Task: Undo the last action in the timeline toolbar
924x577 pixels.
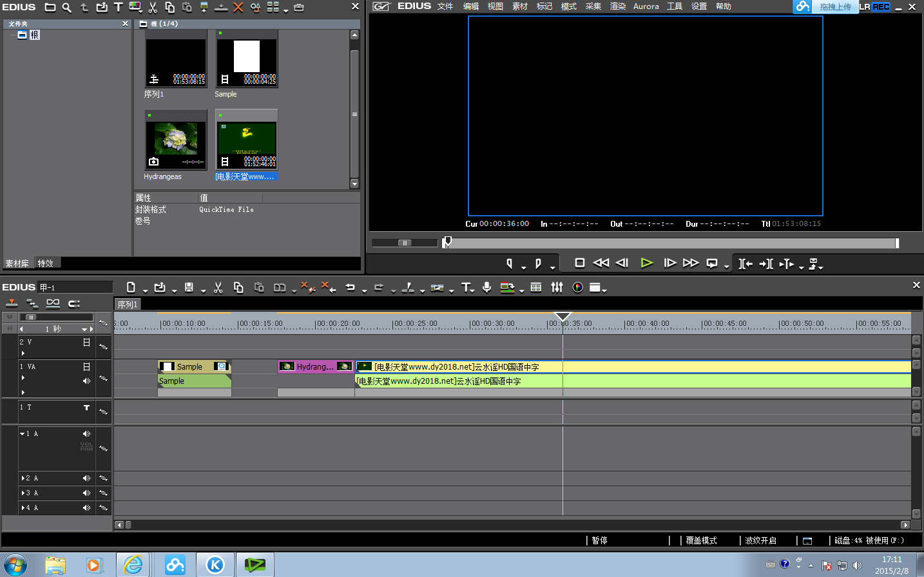Action: (350, 288)
